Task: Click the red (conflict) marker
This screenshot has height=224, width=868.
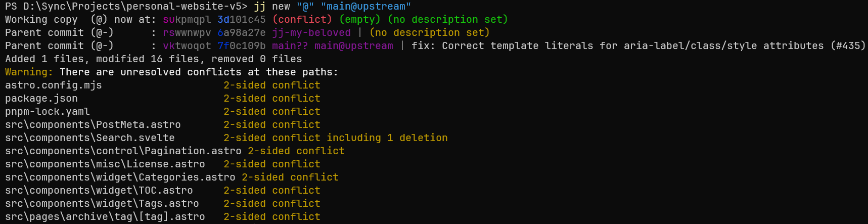Action: (x=302, y=19)
